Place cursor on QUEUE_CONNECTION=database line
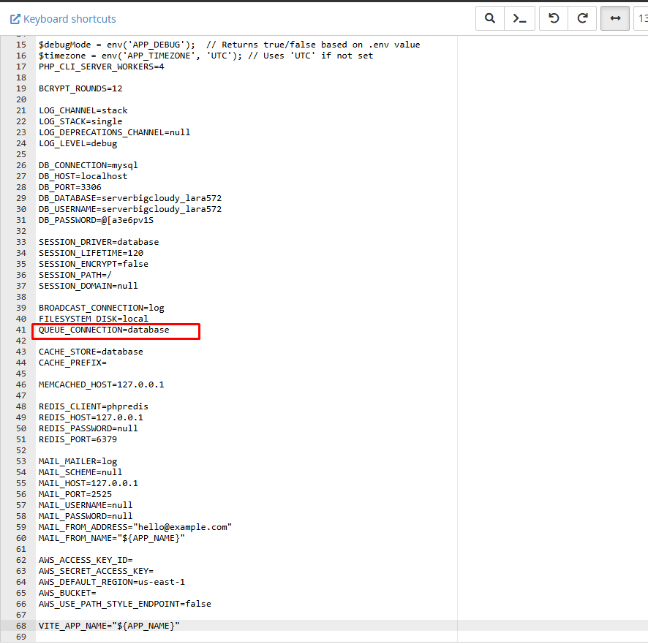This screenshot has height=644, width=648. click(x=104, y=330)
